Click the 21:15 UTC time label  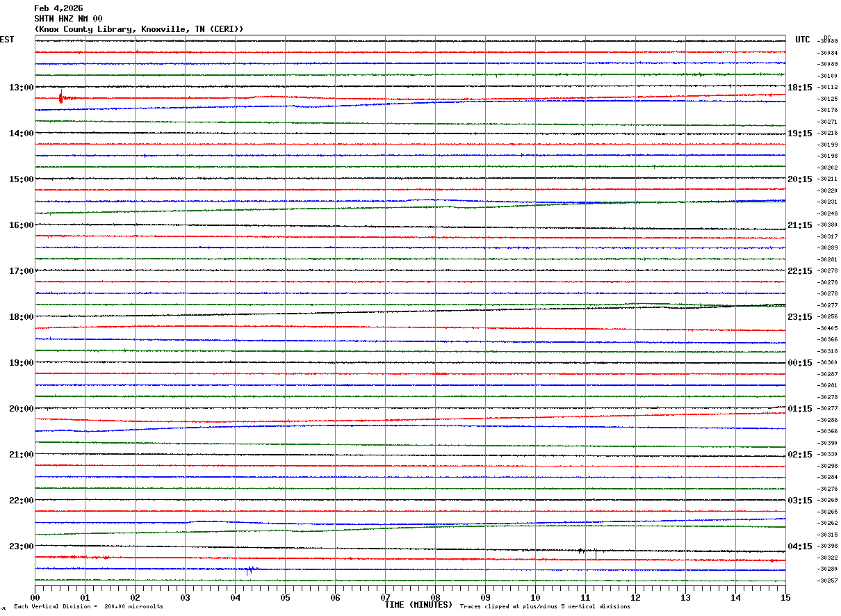pos(800,225)
